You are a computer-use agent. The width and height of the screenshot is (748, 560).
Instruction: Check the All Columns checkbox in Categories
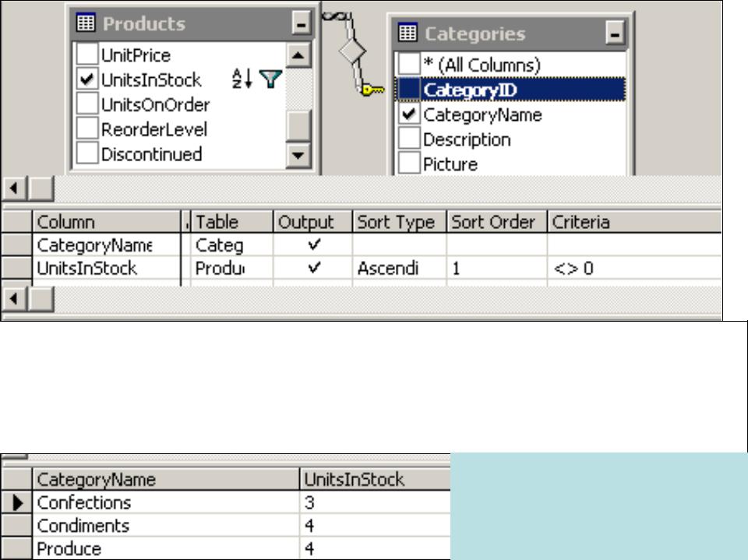409,65
